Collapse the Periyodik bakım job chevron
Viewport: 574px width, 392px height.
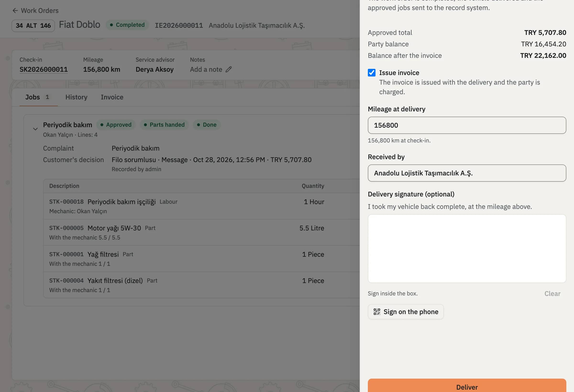(x=35, y=129)
